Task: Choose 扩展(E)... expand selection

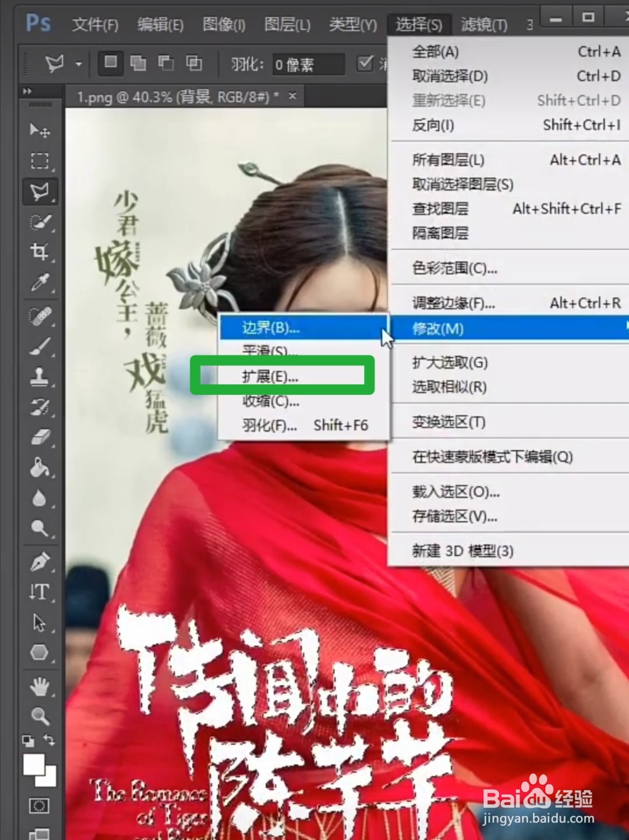Action: [304, 377]
